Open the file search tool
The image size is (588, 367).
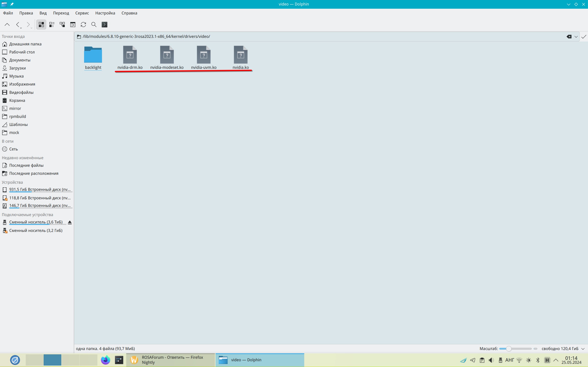[94, 25]
